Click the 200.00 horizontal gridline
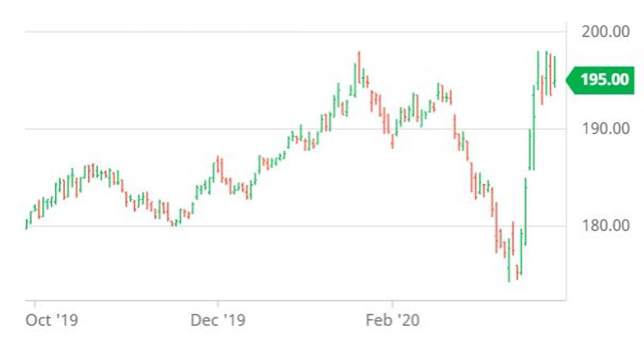Viewport: 644px width, 358px height. click(235, 32)
